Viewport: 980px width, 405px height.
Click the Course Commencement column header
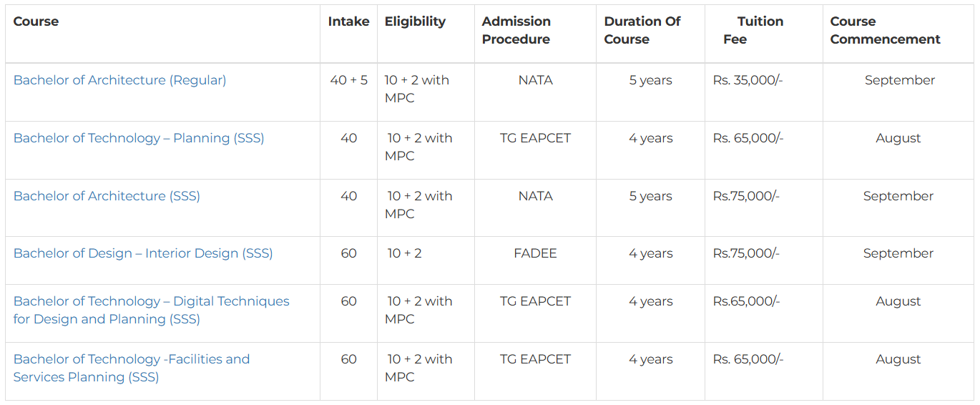(x=885, y=30)
